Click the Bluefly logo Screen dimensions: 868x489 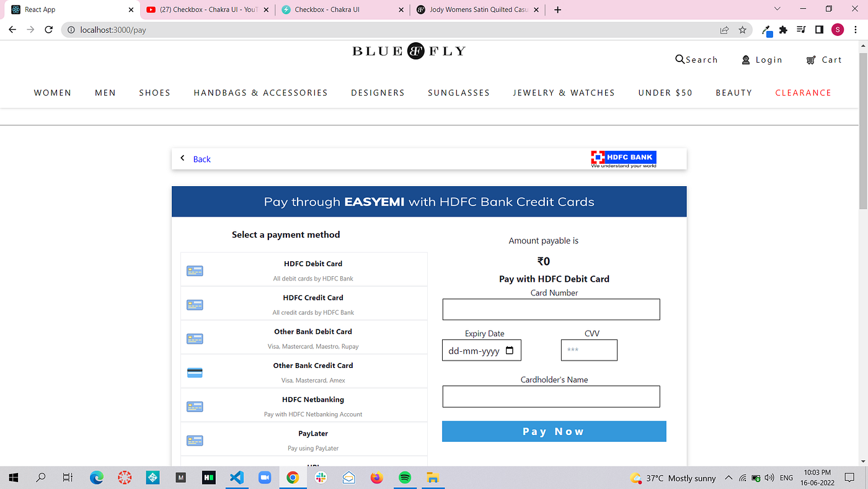tap(409, 52)
